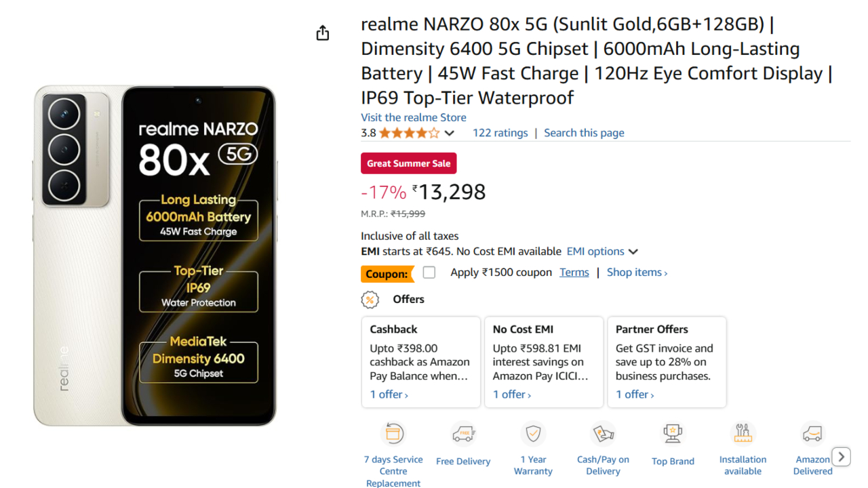This screenshot has width=868, height=488.
Task: Click the share icon above product image
Action: tap(323, 33)
